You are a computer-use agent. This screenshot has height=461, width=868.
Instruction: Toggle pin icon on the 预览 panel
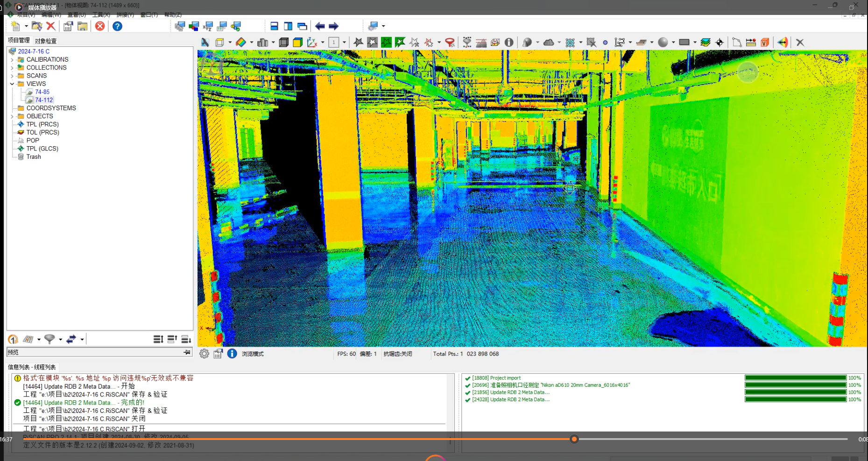pyautogui.click(x=187, y=352)
